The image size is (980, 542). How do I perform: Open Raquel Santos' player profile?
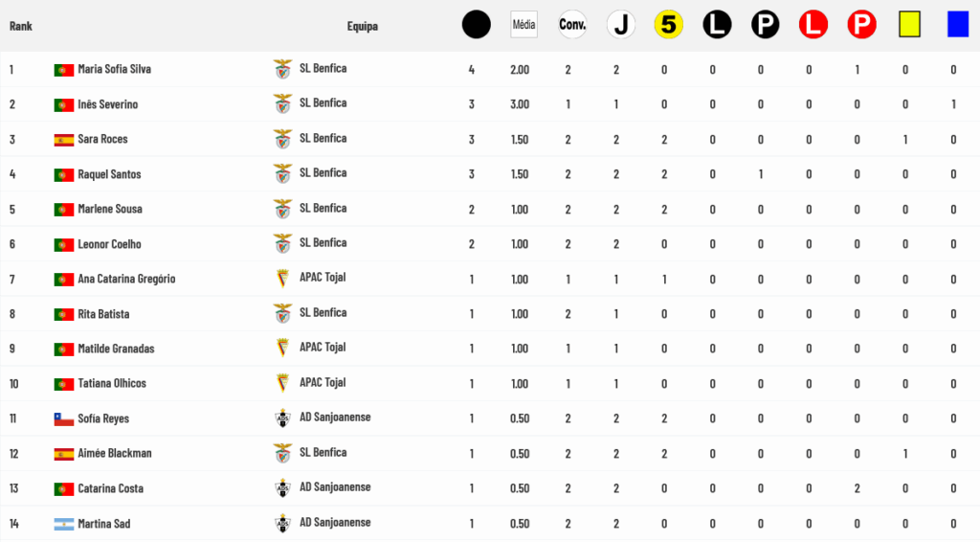point(109,174)
